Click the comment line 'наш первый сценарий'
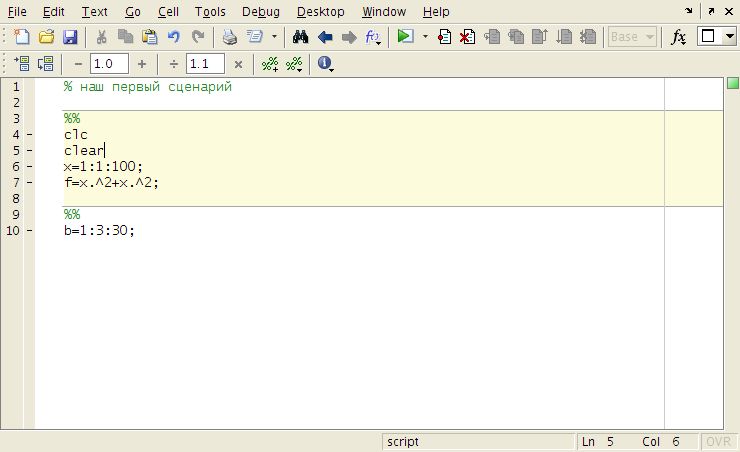Image resolution: width=740 pixels, height=452 pixels. (x=148, y=87)
